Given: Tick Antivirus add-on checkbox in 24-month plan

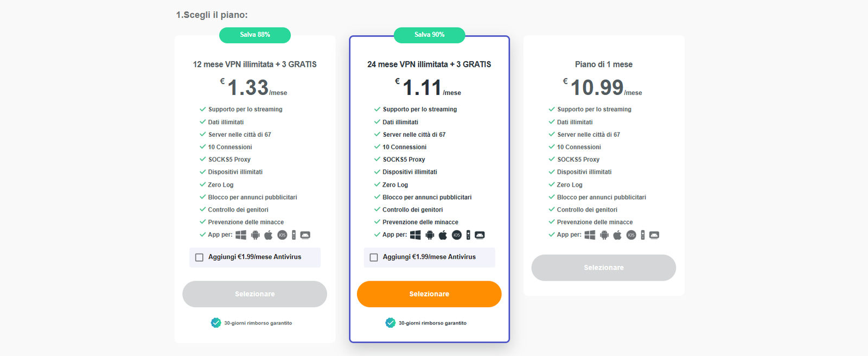Looking at the screenshot, I should coord(374,257).
